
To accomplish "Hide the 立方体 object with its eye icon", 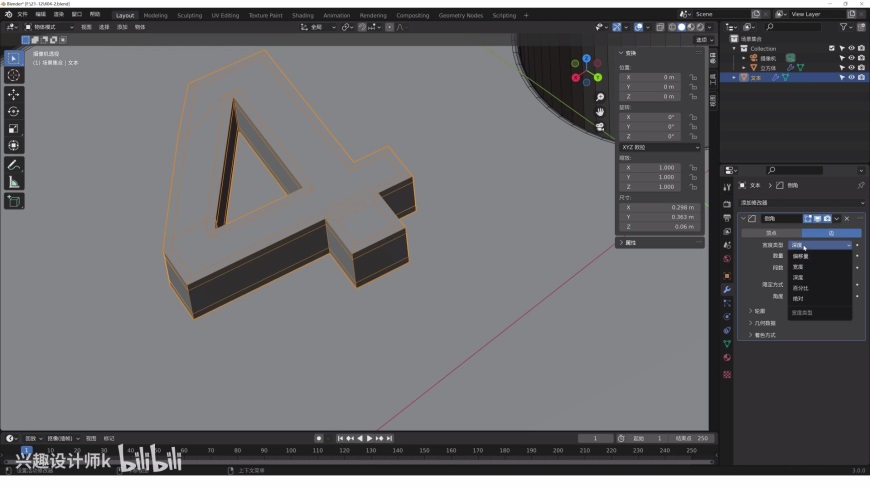I will [852, 68].
